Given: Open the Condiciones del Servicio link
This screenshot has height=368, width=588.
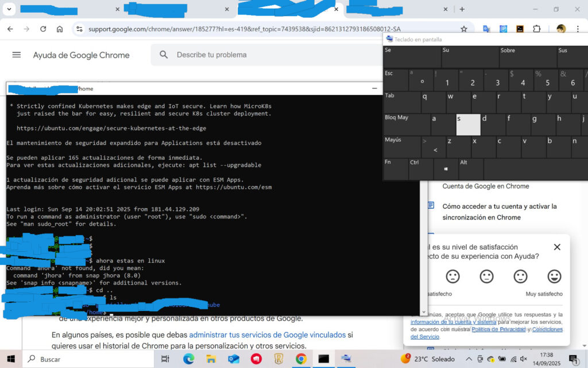Looking at the screenshot, I should [x=547, y=329].
